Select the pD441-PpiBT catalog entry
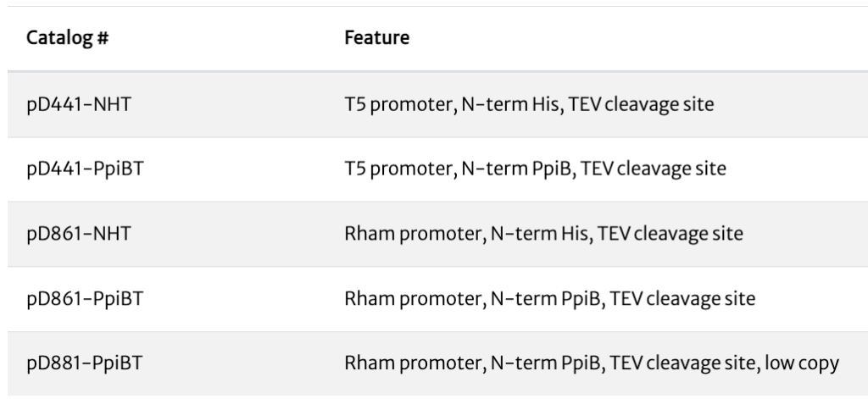The width and height of the screenshot is (868, 399). [x=86, y=169]
